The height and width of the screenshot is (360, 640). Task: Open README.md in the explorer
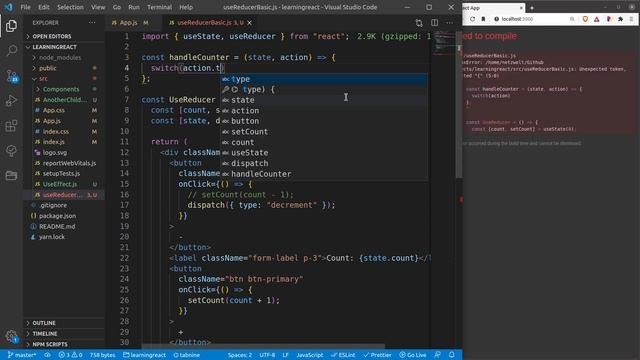point(57,226)
